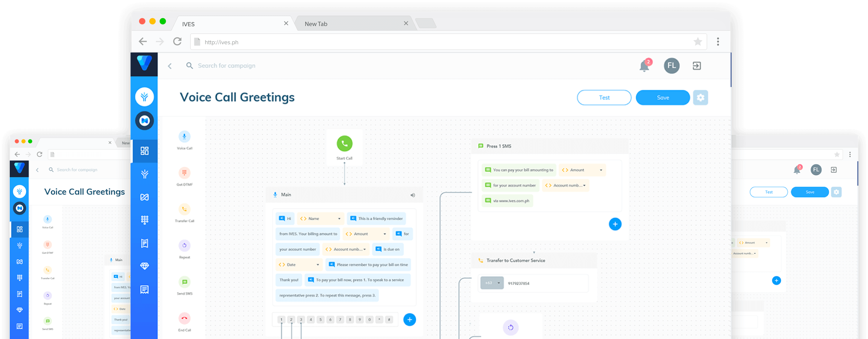Toggle keypad digit 1 in Main block

pos(281,320)
